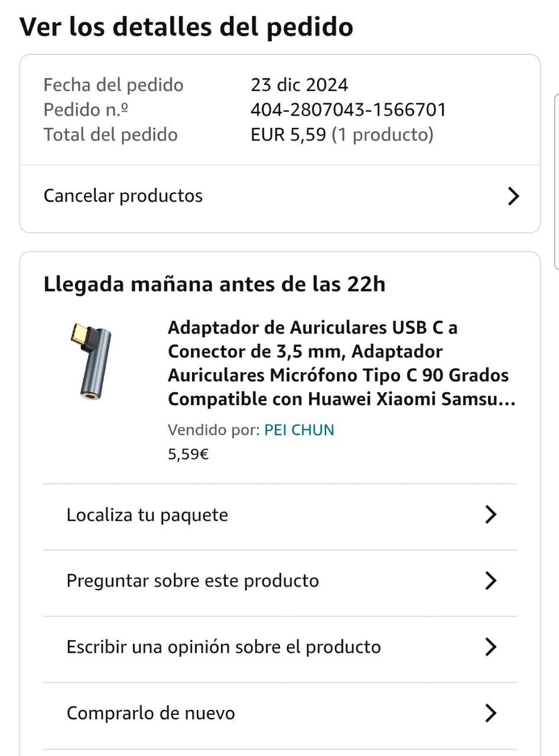Viewport: 559px width, 756px height.
Task: Click the order number 404-2807043-1566701
Action: tap(348, 110)
